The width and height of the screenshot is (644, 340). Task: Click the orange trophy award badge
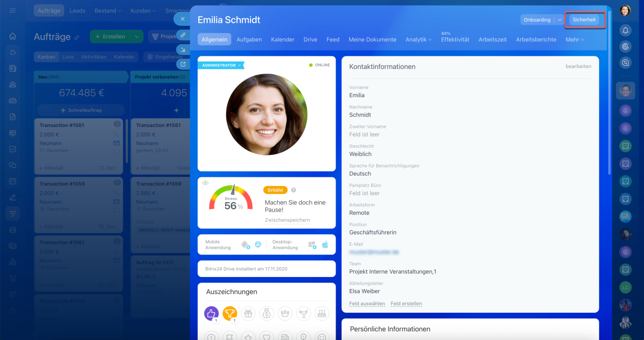pos(230,314)
